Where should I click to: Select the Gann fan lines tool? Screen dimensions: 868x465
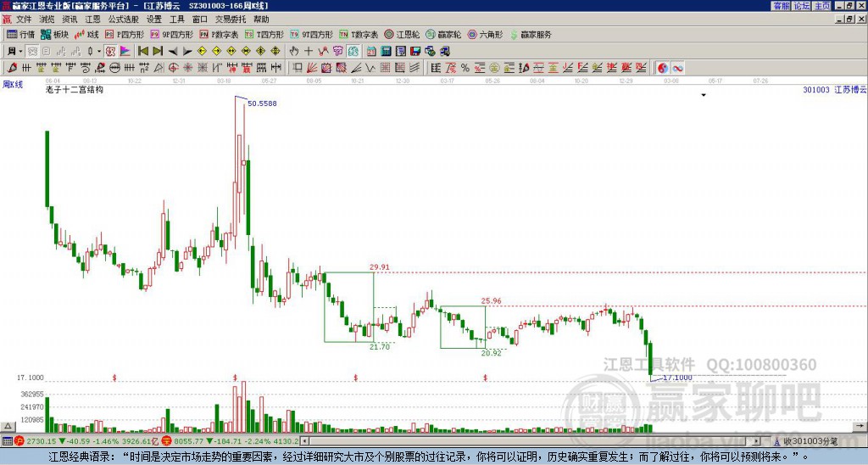tap(312, 68)
